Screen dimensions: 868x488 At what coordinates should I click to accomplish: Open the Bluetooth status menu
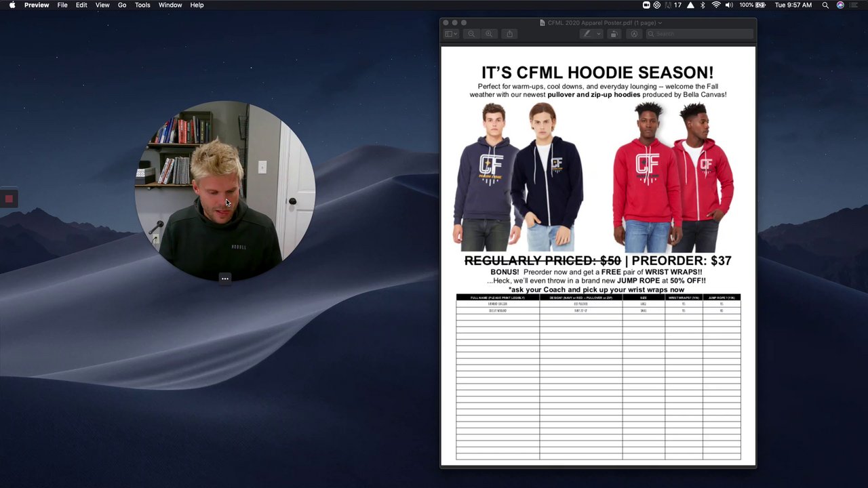point(703,5)
